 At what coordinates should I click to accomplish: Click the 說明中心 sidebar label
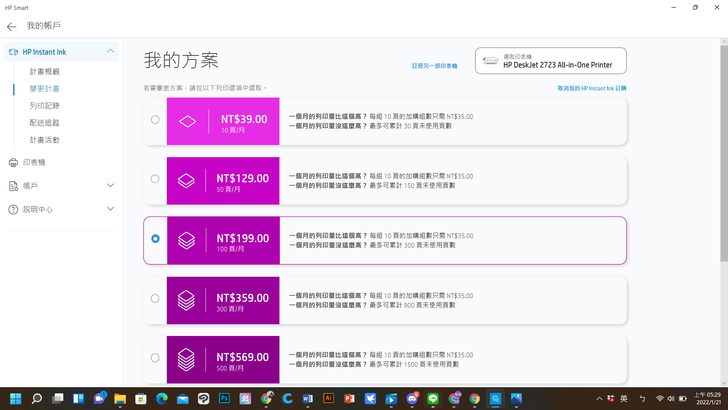[x=38, y=209]
